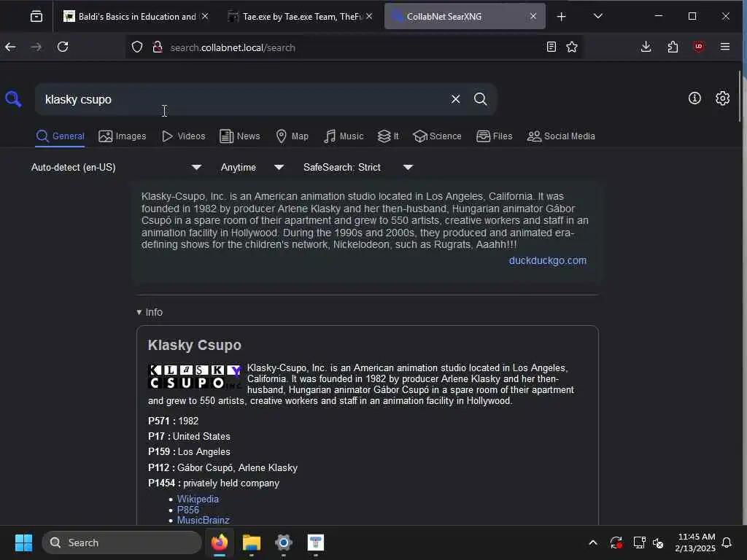Open the settings gear app in taskbar
Screen dimensions: 747x560
tap(284, 542)
